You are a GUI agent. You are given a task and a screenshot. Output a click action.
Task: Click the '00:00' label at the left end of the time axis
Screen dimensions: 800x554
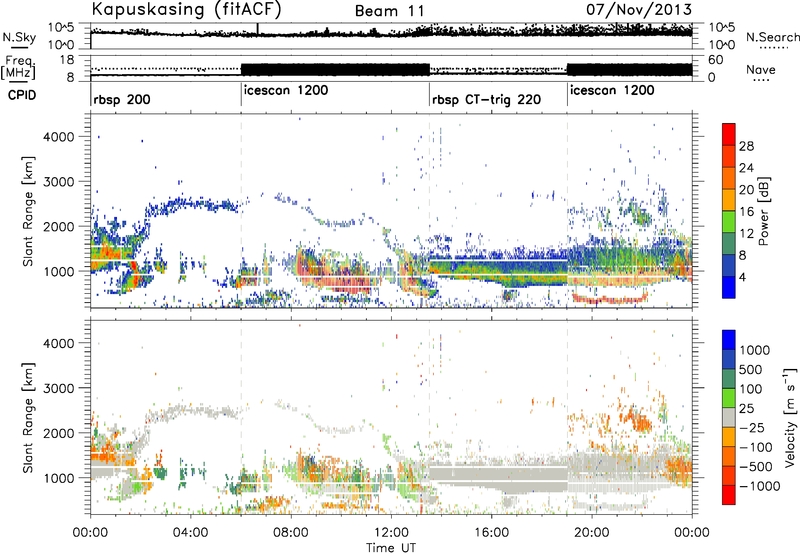point(91,533)
